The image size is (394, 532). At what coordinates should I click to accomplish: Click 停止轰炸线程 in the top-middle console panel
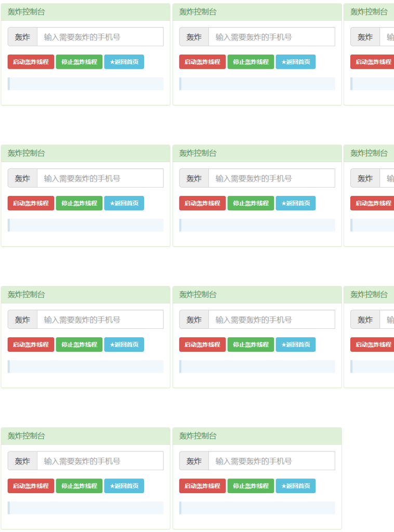(251, 62)
